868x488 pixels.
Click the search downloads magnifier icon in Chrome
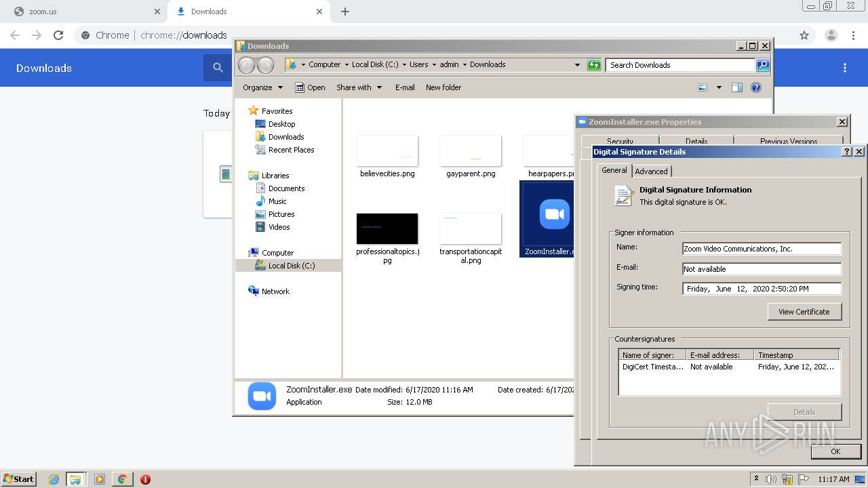click(x=218, y=68)
